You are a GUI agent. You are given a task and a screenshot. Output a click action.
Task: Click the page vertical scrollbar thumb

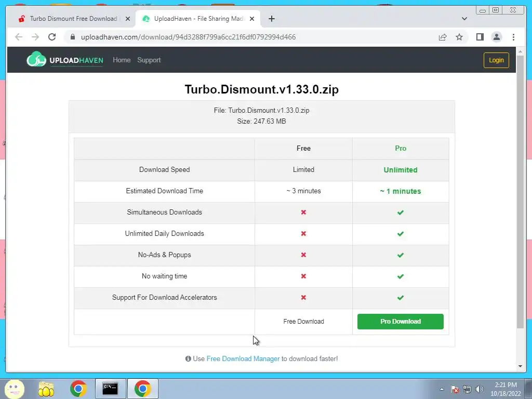point(520,192)
